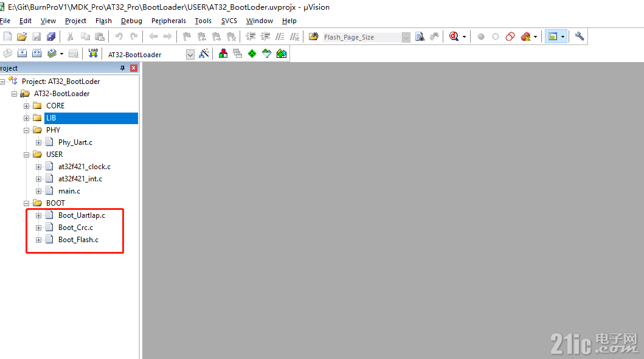This screenshot has height=359, width=644.
Task: Click the Download LOAD icon
Action: (93, 54)
